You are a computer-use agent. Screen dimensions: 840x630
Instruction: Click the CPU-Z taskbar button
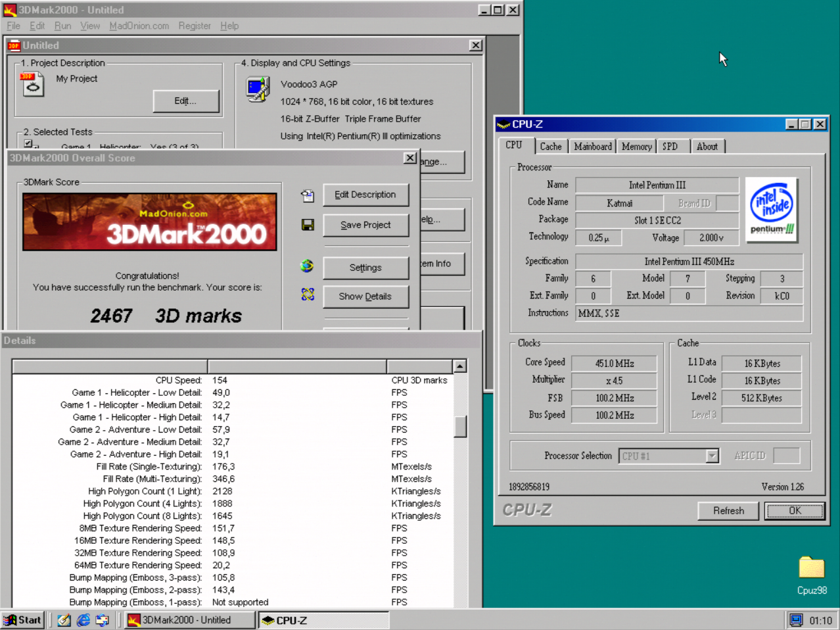323,620
